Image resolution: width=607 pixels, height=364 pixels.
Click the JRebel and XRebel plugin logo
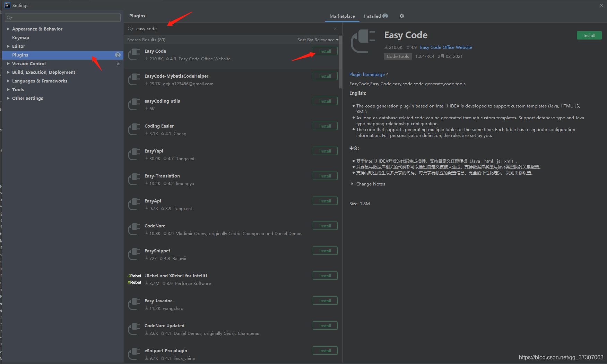[134, 279]
